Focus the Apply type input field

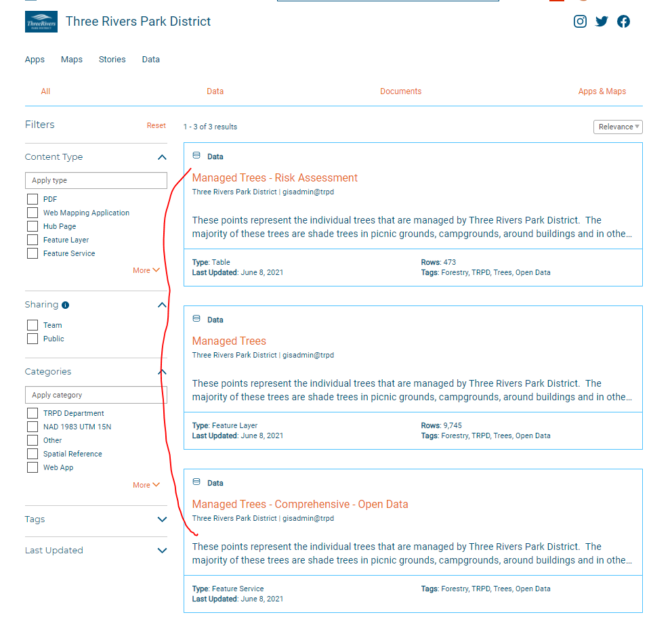96,180
